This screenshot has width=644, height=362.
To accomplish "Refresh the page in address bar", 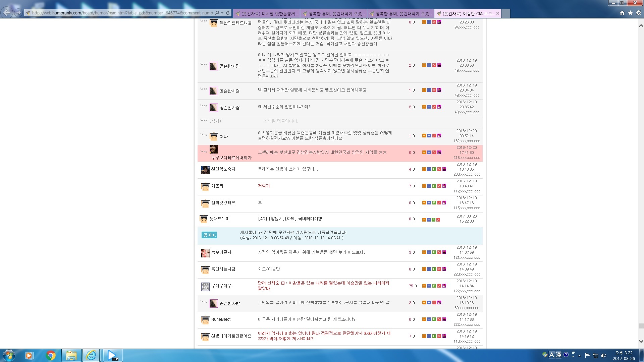I will click(228, 13).
